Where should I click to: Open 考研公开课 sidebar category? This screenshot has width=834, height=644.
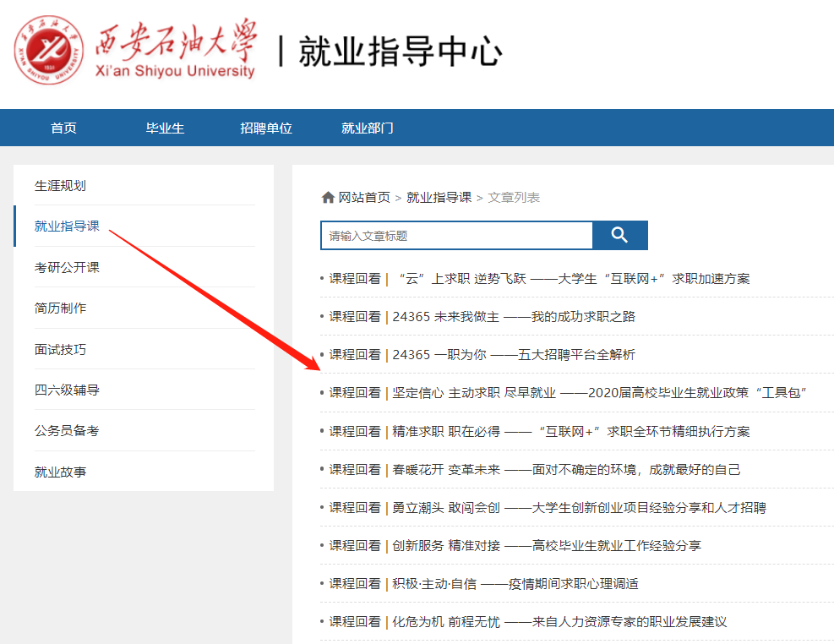tap(67, 267)
